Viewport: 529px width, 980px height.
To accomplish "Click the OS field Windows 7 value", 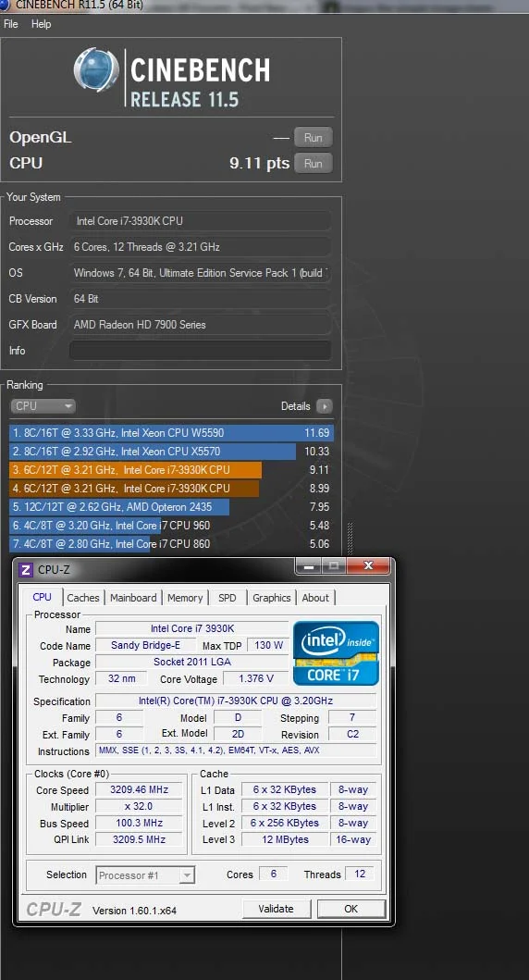I will [x=201, y=272].
